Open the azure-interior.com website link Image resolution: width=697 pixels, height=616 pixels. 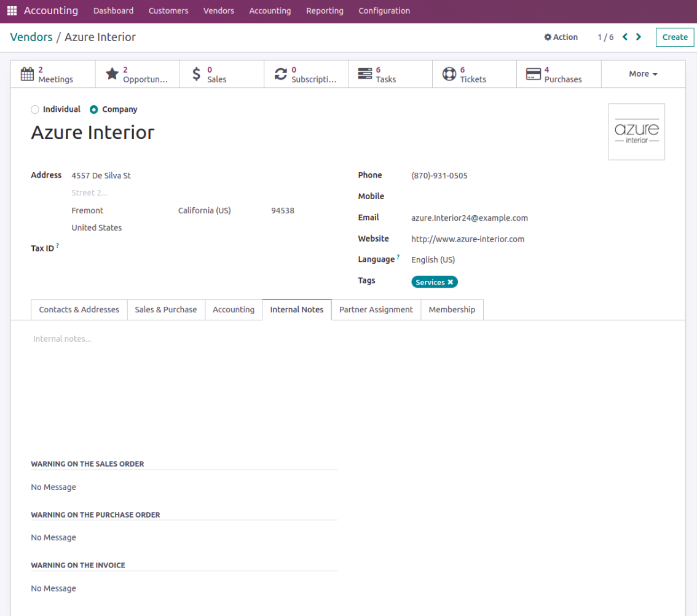pos(468,239)
